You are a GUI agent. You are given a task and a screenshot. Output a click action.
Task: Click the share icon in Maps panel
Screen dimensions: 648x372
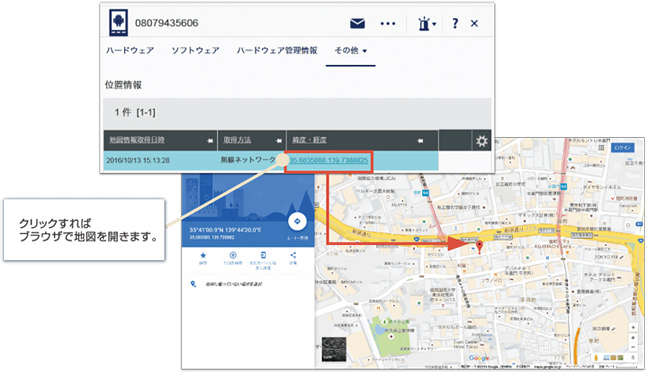click(x=293, y=255)
